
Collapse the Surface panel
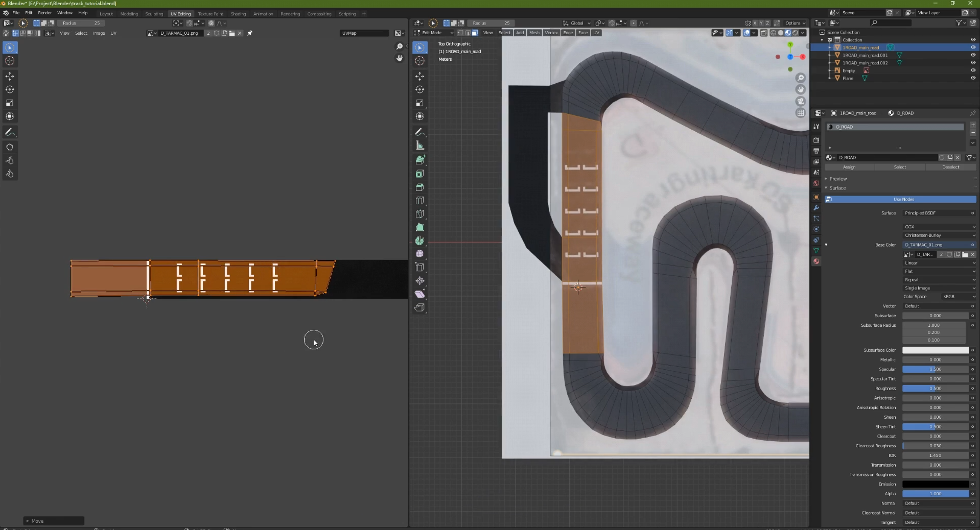click(837, 188)
